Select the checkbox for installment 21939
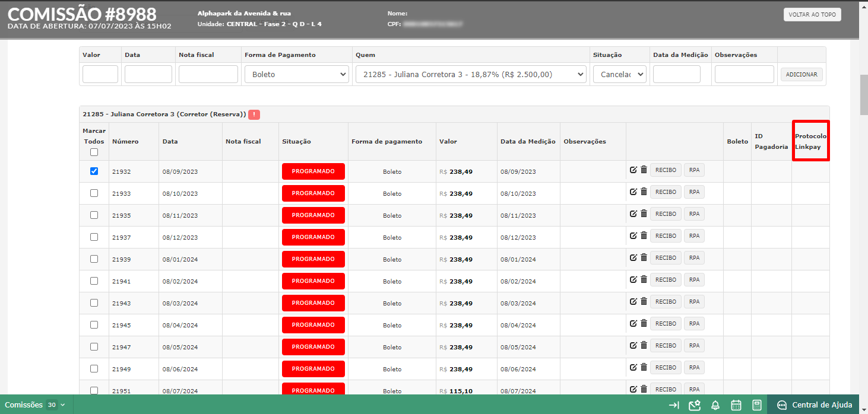Image resolution: width=868 pixels, height=414 pixels. [x=94, y=259]
